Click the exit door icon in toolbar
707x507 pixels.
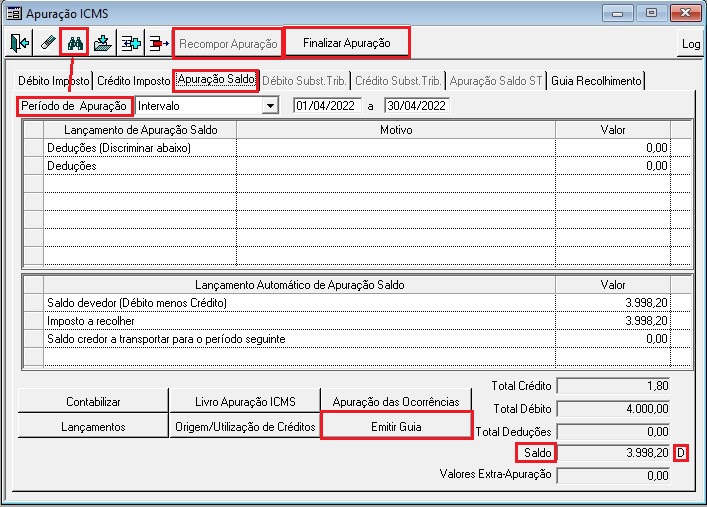tap(19, 43)
